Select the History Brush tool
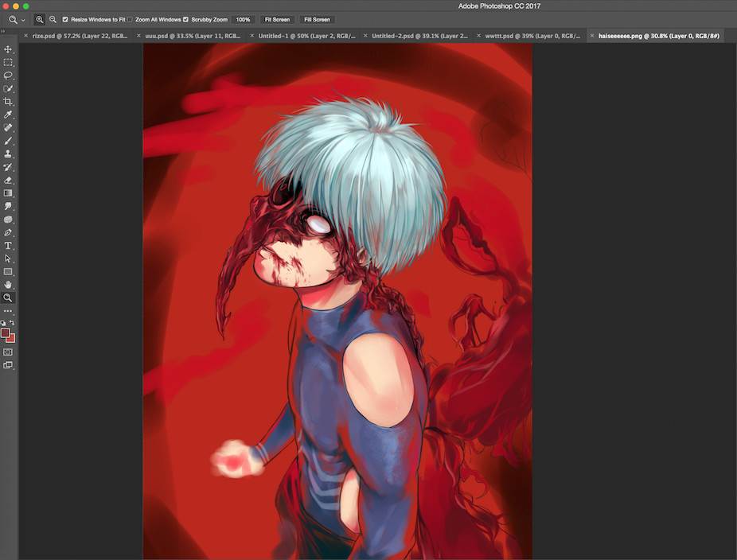Viewport: 737px width, 560px height. pyautogui.click(x=8, y=167)
